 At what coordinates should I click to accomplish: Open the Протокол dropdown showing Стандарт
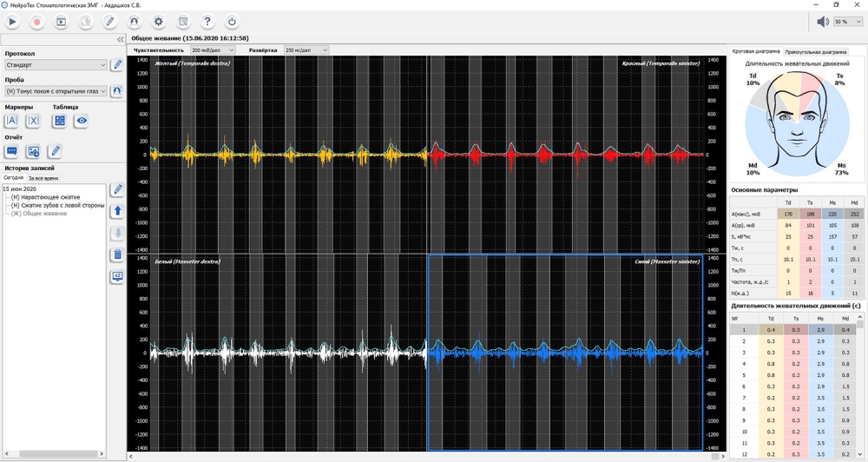pos(56,65)
